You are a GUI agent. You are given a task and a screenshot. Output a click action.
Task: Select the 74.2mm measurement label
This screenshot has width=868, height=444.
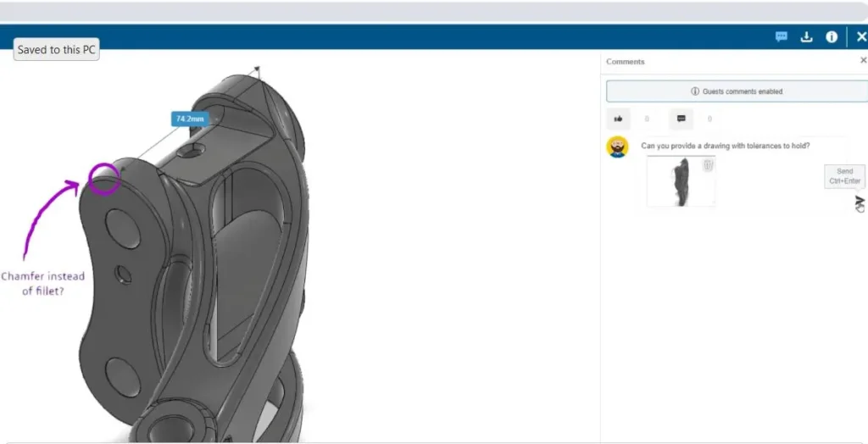tap(189, 119)
